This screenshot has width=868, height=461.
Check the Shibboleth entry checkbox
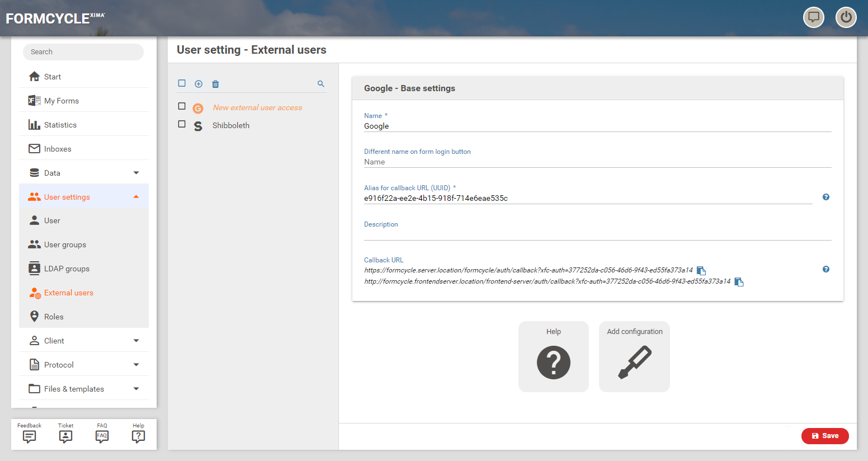point(182,124)
